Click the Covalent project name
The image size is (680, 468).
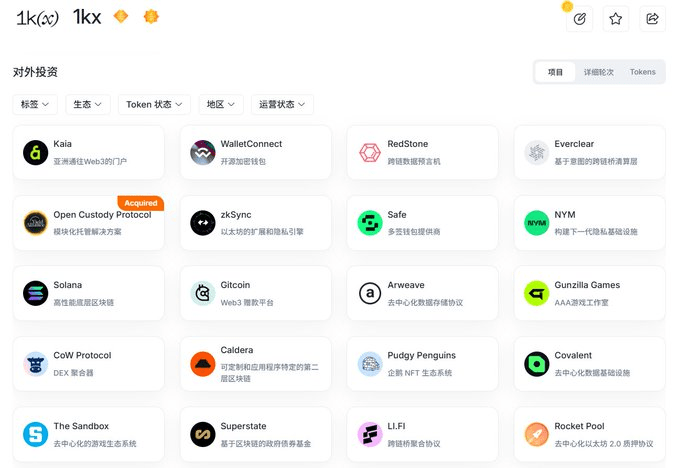tap(573, 355)
